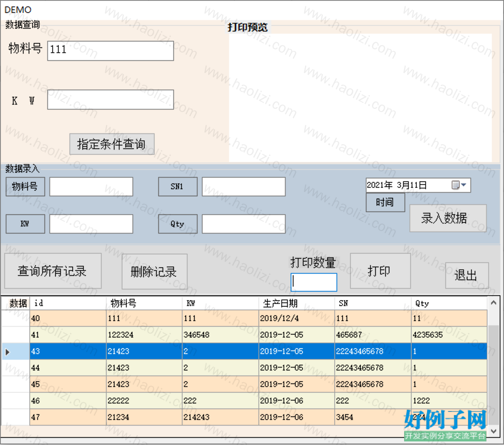Viewport: 504px width, 445px height.
Task: Focus the data entry KW input field
Action: tap(91, 224)
